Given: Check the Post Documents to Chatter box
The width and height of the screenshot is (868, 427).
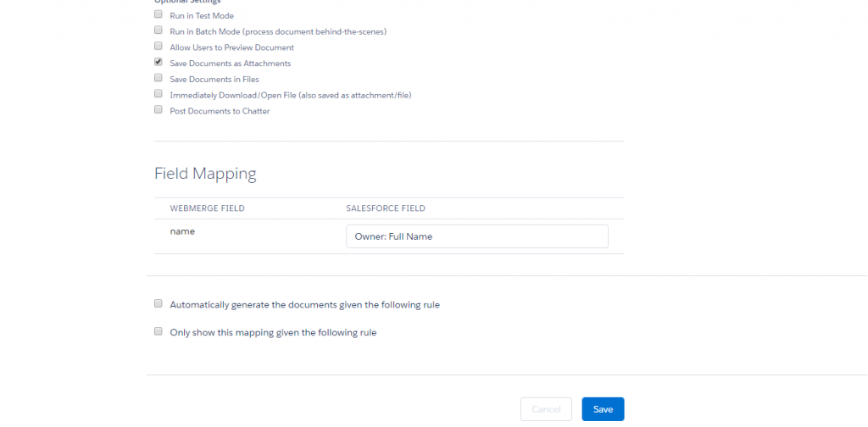Looking at the screenshot, I should (158, 110).
